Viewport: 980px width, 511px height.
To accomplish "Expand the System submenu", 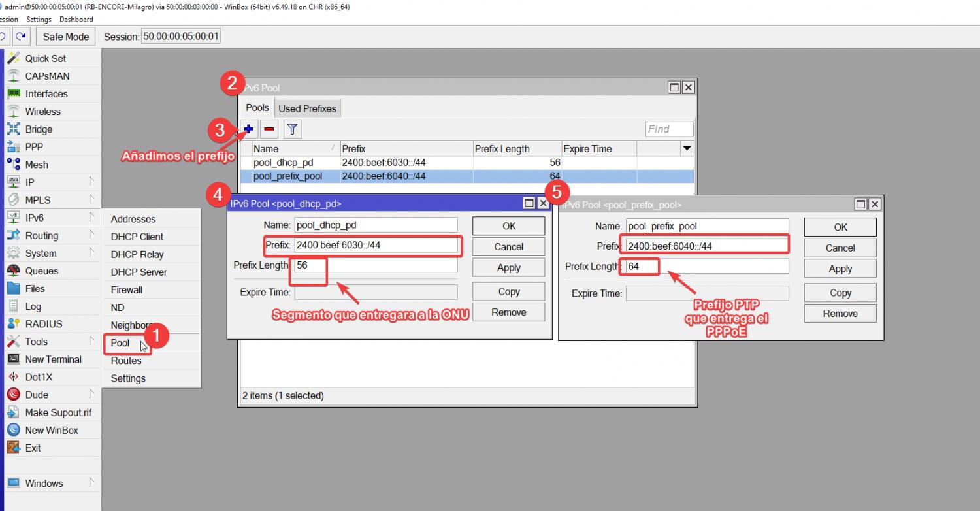I will click(41, 254).
